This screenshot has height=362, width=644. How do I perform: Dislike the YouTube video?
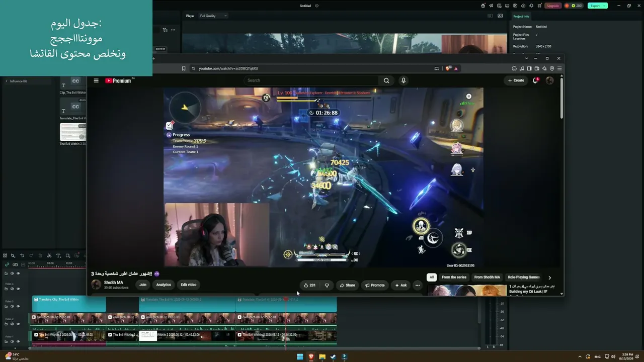(x=327, y=285)
